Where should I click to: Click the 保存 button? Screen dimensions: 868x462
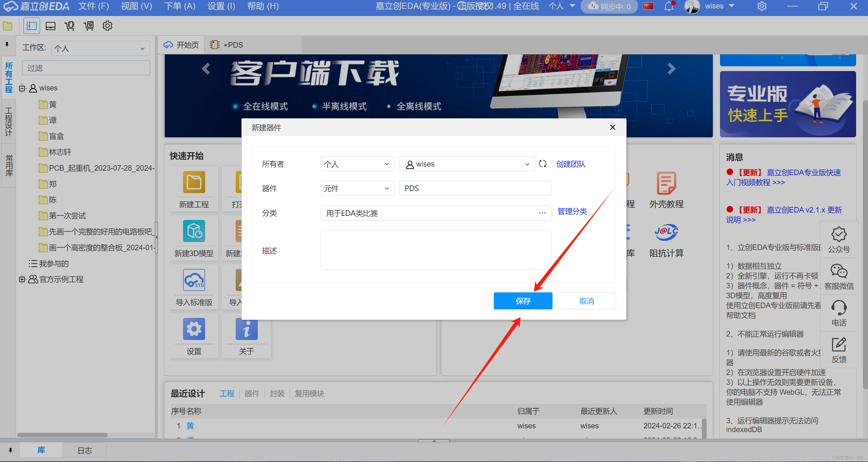coord(523,301)
